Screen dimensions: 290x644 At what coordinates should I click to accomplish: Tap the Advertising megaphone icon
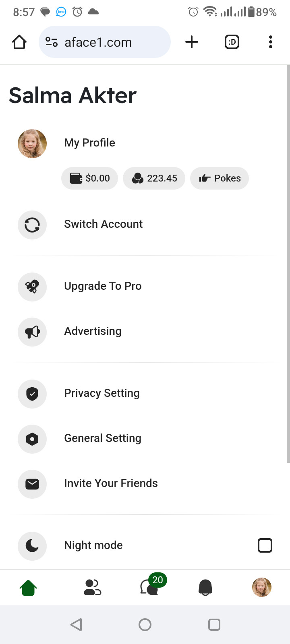tap(32, 332)
